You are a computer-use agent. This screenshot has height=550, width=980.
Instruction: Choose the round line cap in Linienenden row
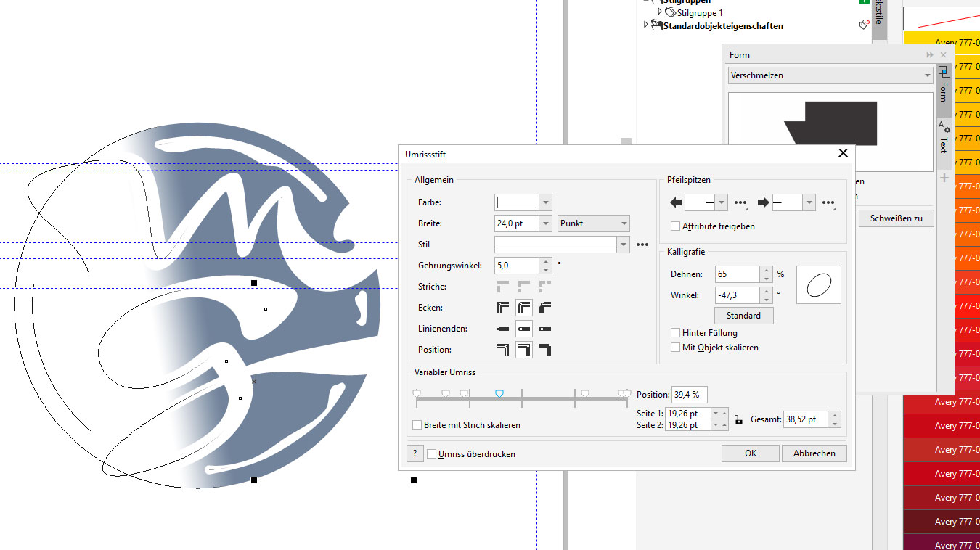[523, 329]
